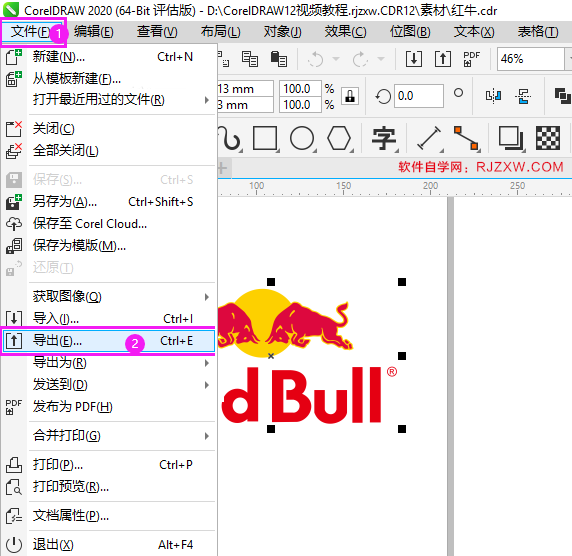Toggle the lock ratio padlock
This screenshot has height=556, width=572.
coord(350,96)
